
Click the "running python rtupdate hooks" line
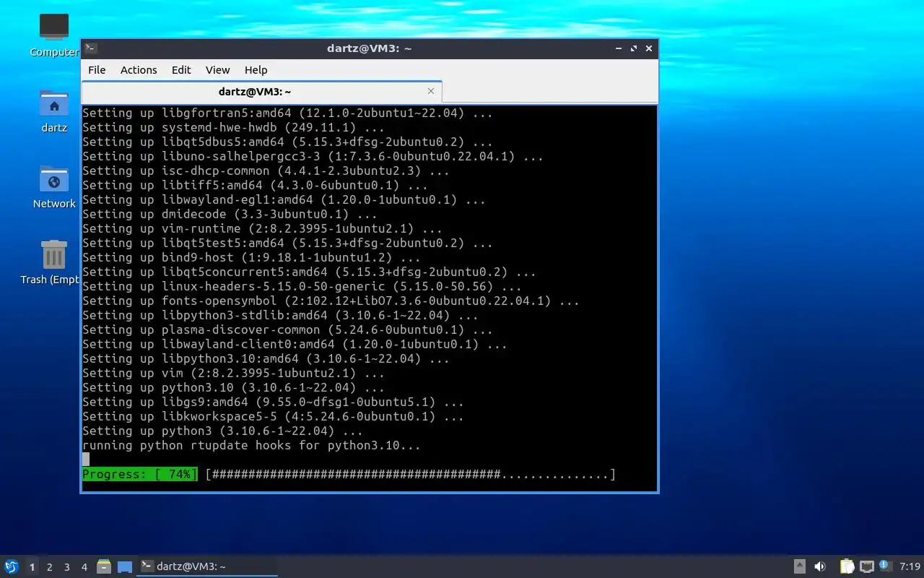tap(251, 446)
